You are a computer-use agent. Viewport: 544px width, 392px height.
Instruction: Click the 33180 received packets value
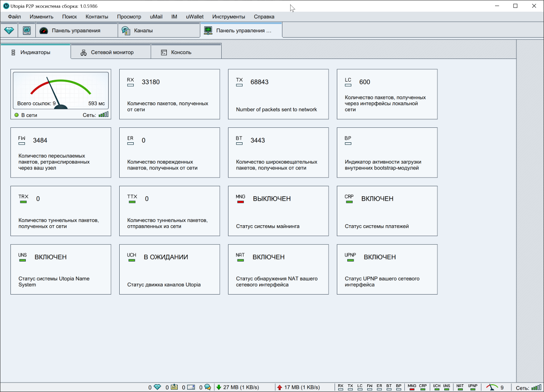151,82
